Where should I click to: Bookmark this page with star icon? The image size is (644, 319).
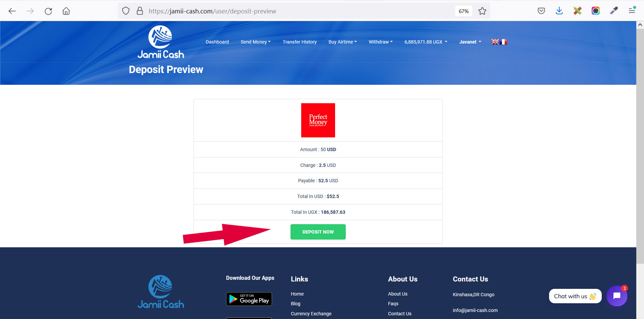pos(482,11)
